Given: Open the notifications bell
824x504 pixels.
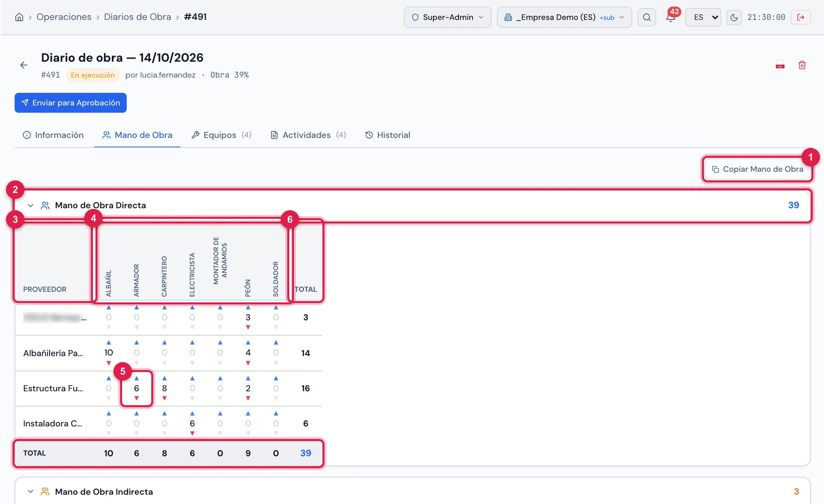Looking at the screenshot, I should click(x=670, y=17).
